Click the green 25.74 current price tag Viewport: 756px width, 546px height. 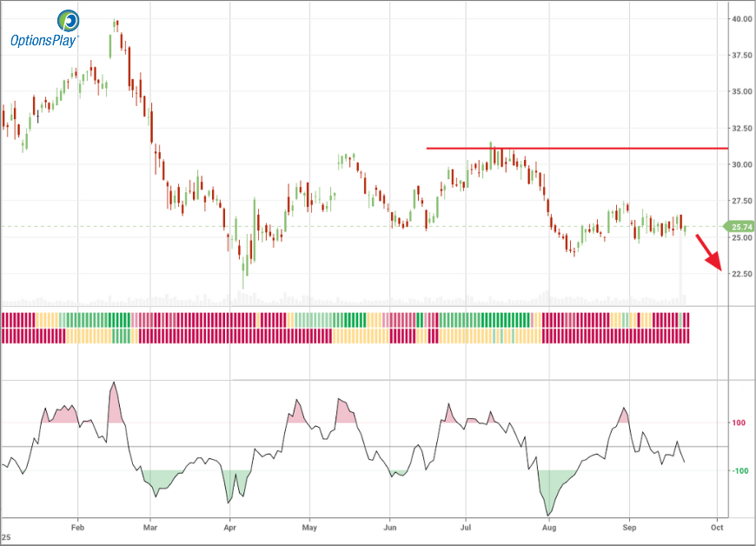click(x=739, y=227)
